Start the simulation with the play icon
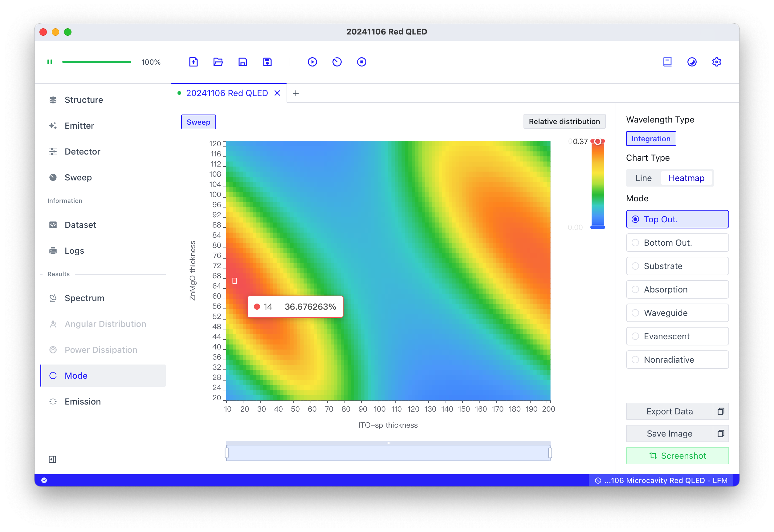774x532 pixels. click(313, 62)
